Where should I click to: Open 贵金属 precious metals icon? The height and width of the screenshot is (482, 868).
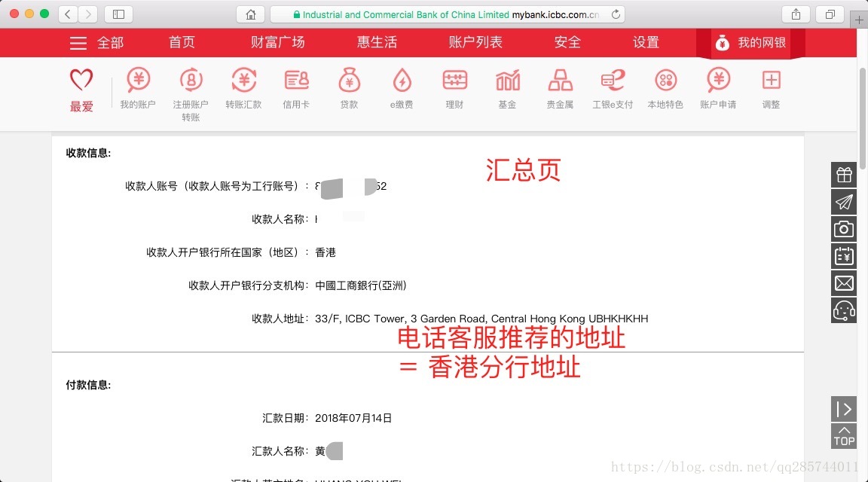[561, 81]
